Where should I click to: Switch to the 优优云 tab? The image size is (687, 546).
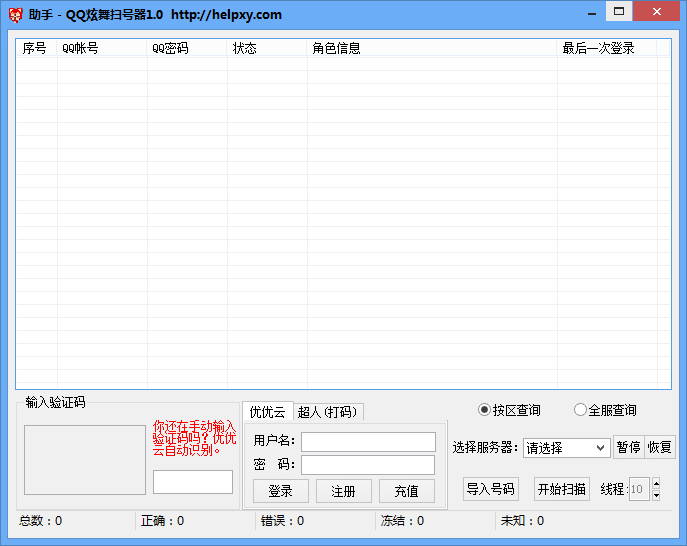tap(267, 411)
